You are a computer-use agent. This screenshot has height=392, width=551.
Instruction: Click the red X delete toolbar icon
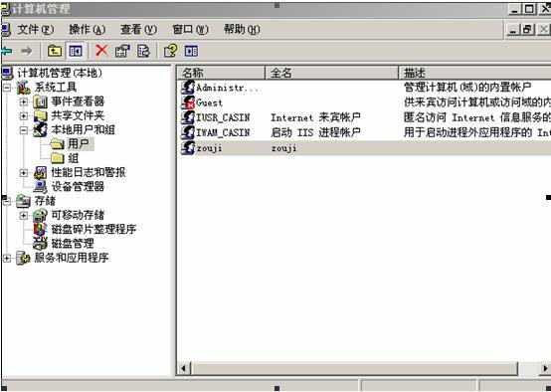click(101, 51)
